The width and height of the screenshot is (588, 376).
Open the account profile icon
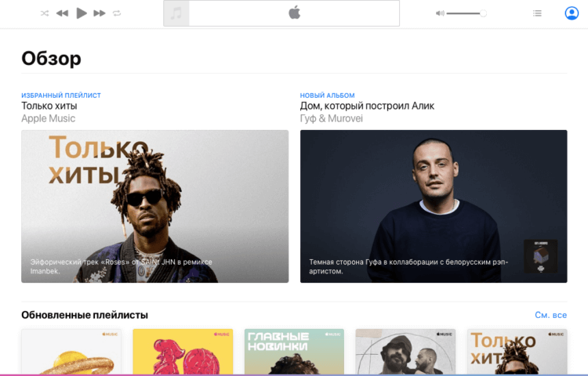click(x=572, y=13)
